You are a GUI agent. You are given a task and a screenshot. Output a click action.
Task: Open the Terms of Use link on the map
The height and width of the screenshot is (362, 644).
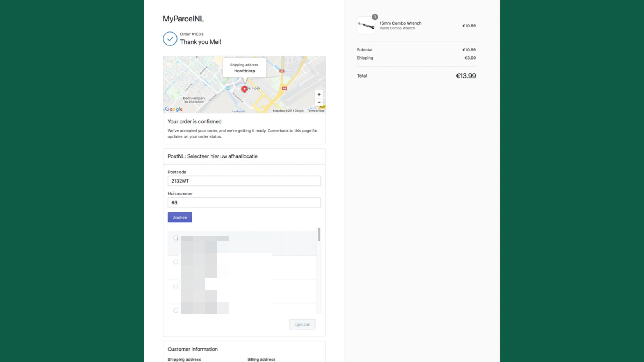pyautogui.click(x=316, y=111)
